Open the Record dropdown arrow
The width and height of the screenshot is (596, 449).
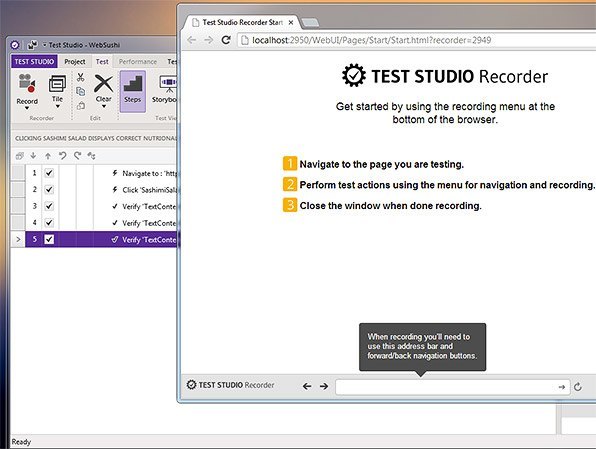pyautogui.click(x=27, y=108)
